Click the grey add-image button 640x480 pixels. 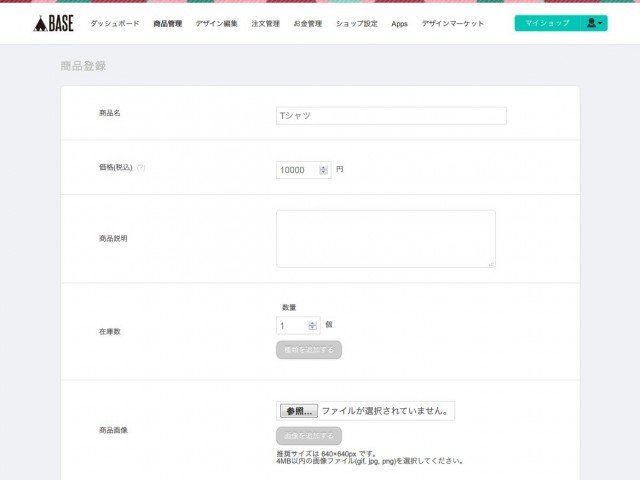[309, 436]
